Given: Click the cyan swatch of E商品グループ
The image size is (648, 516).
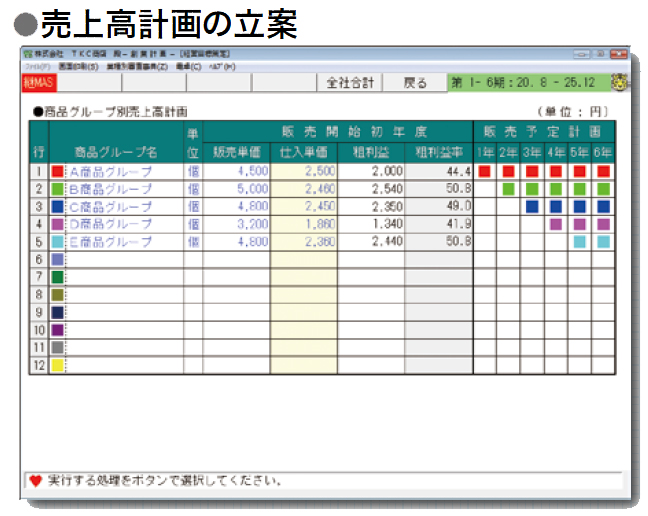Looking at the screenshot, I should 57,242.
